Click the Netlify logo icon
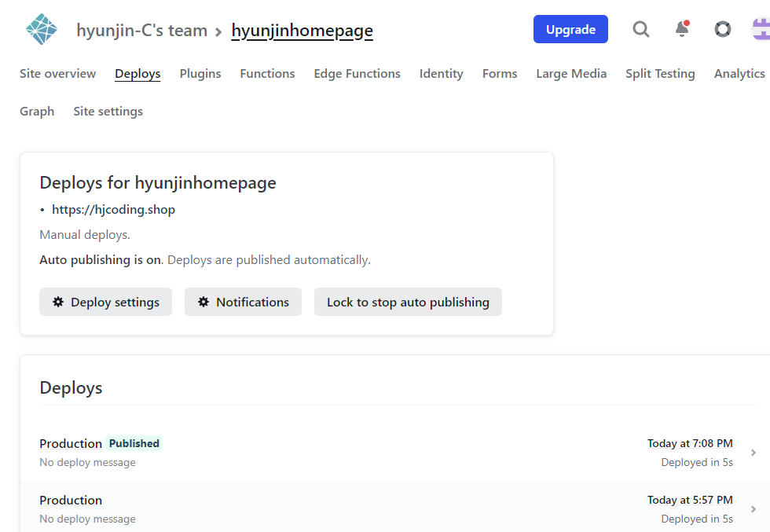 [x=41, y=30]
